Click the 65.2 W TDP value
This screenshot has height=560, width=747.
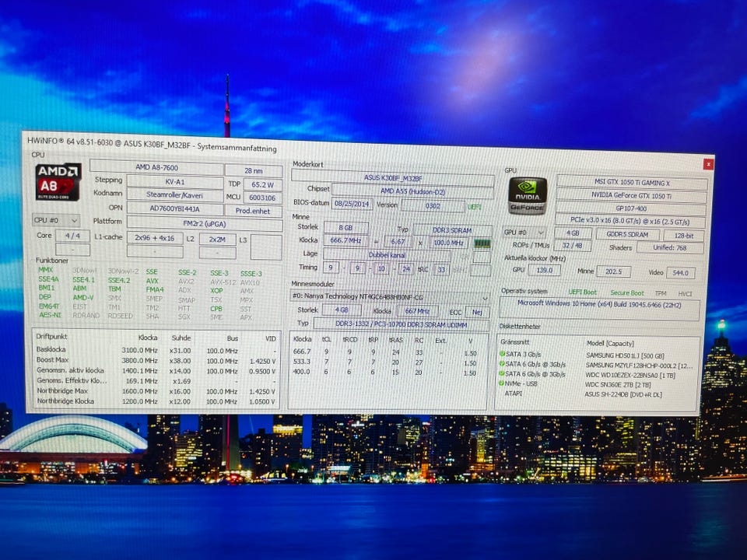coord(262,184)
